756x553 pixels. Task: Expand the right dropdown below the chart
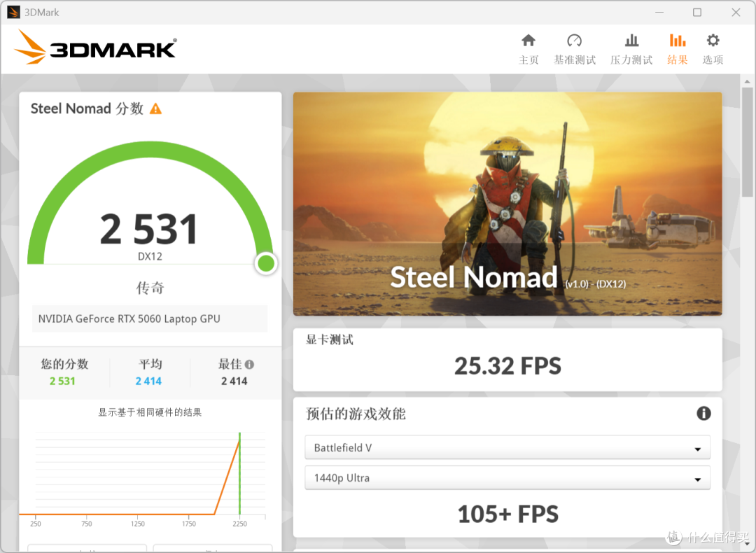(x=212, y=550)
